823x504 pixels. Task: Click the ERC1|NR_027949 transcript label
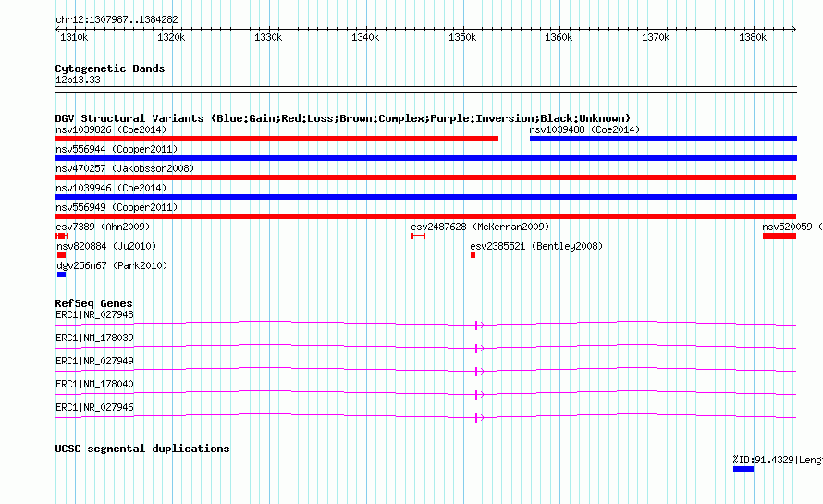94,361
